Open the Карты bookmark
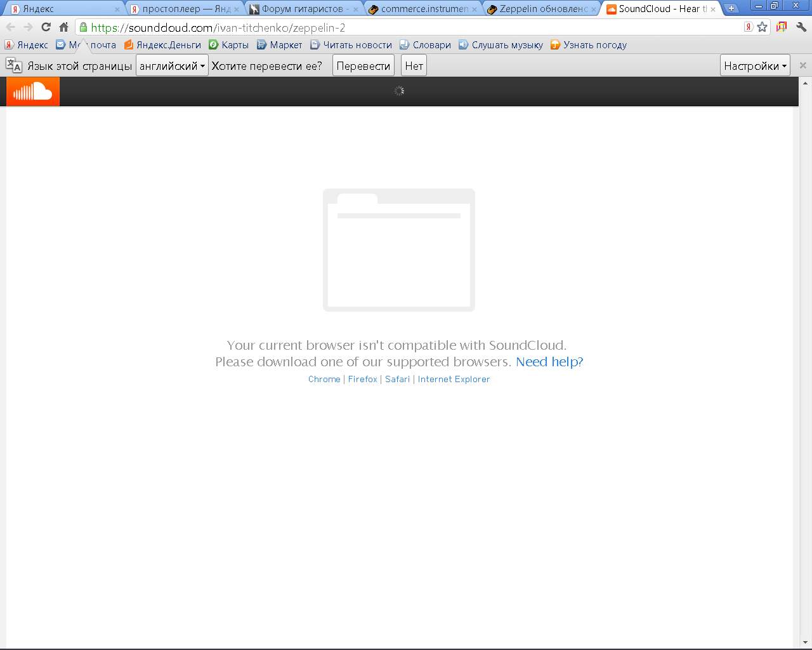812x650 pixels. [x=229, y=45]
